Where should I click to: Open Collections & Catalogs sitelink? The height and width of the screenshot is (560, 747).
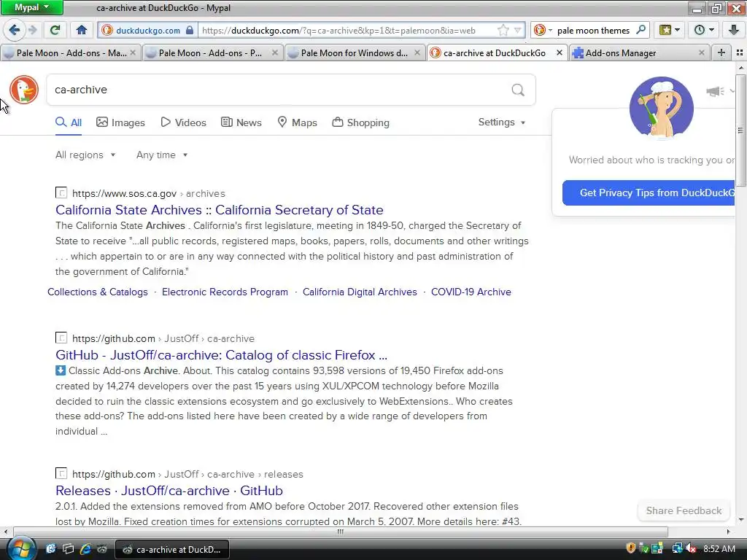click(x=98, y=292)
